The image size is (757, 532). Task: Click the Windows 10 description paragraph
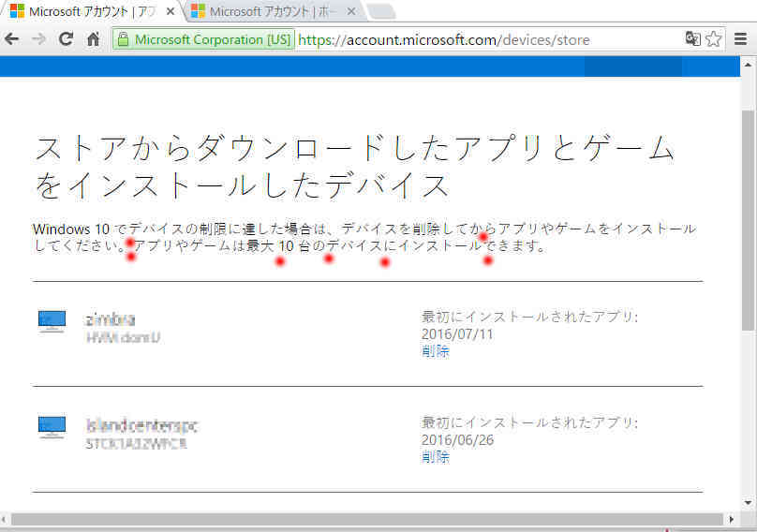364,237
